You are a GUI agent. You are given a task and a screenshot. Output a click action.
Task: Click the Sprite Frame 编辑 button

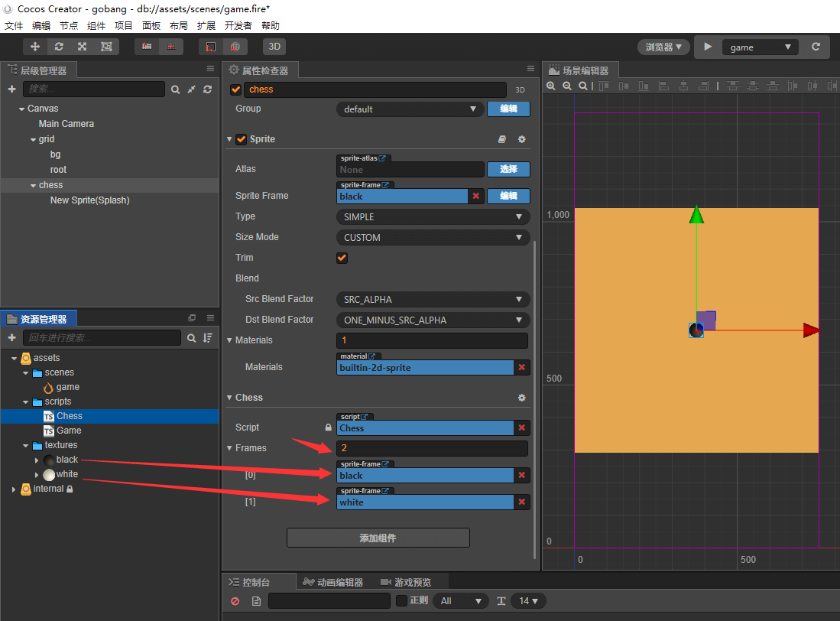[x=508, y=196]
